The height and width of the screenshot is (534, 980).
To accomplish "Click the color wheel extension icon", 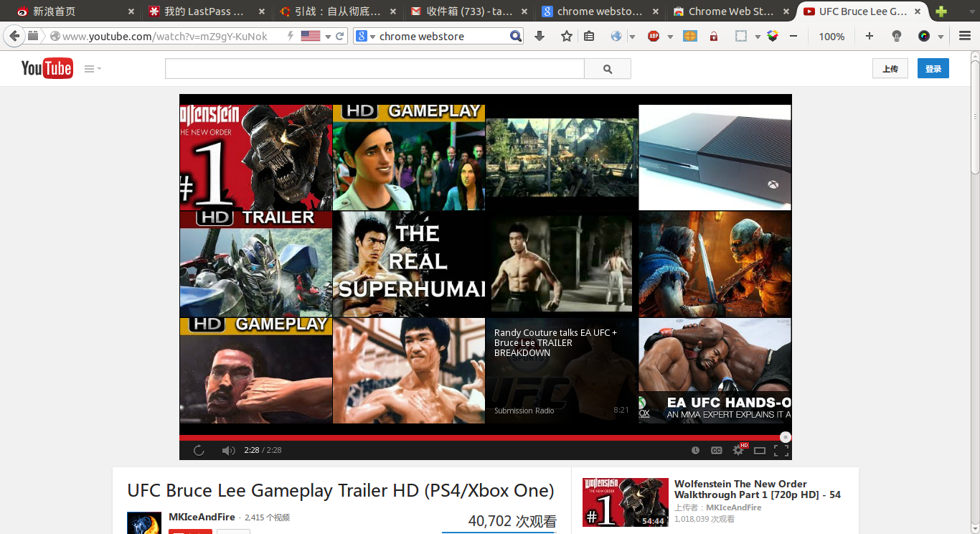I will pyautogui.click(x=924, y=36).
